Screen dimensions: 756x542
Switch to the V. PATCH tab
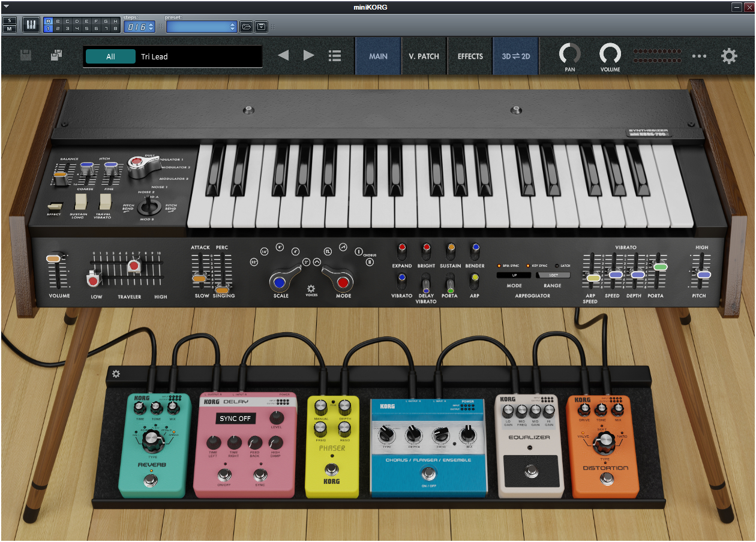click(x=424, y=56)
